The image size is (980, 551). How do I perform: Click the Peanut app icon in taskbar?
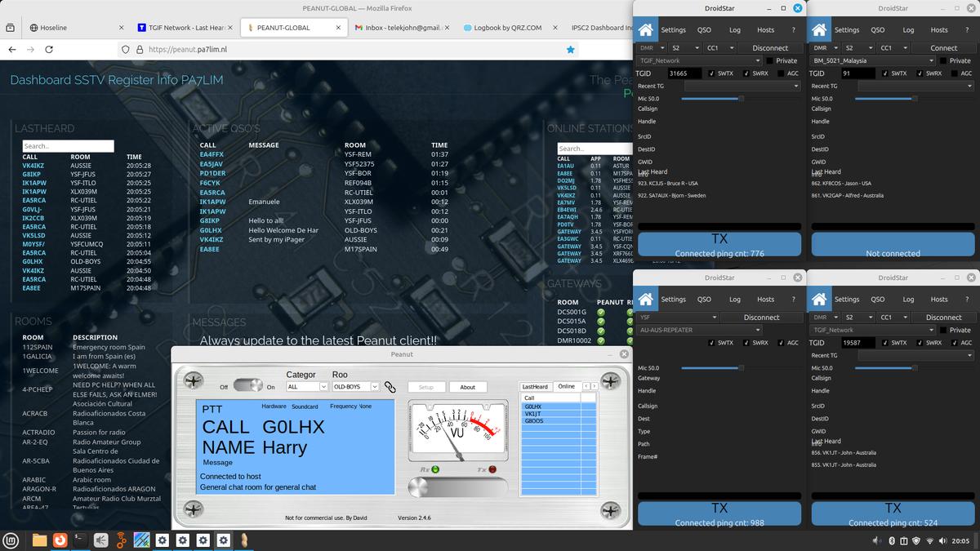[243, 540]
